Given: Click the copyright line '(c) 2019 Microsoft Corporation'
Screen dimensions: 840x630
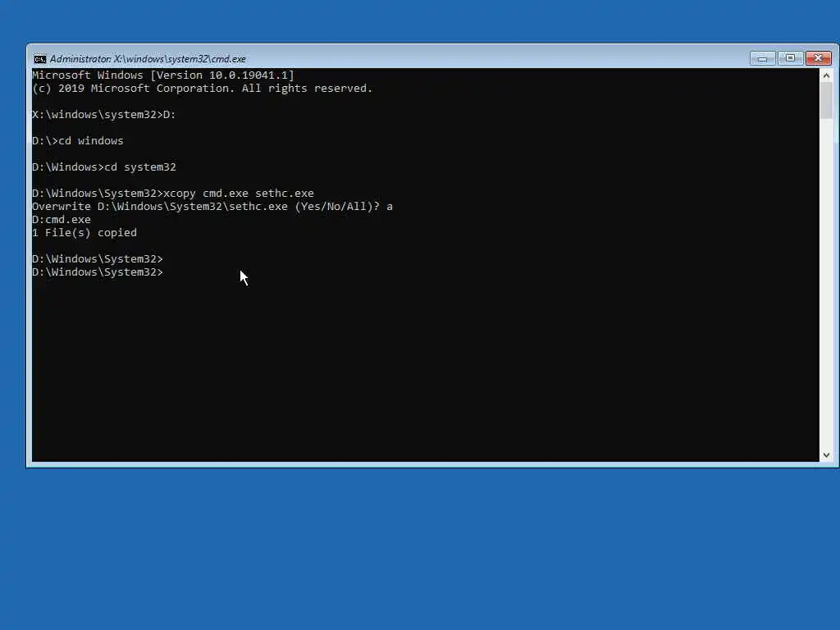Looking at the screenshot, I should click(202, 89).
